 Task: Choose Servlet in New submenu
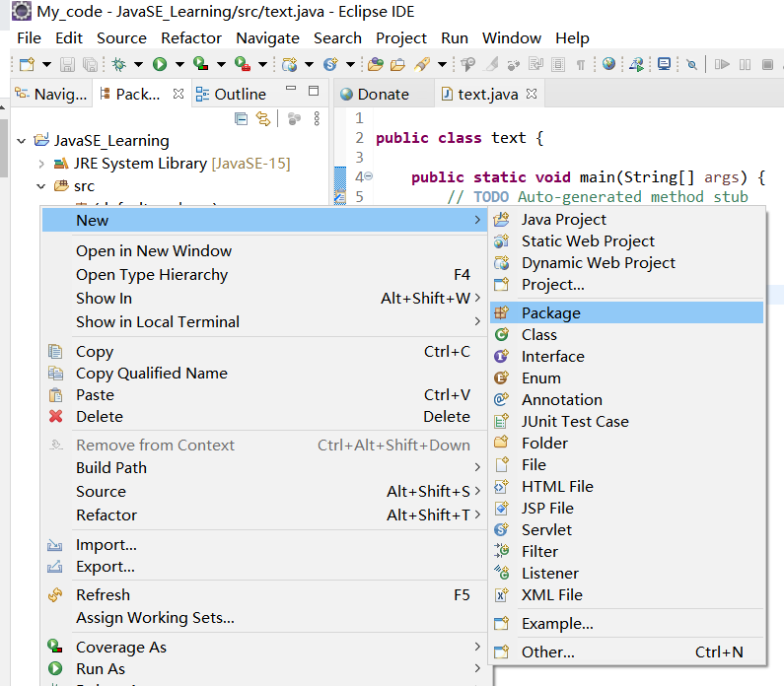[627, 529]
